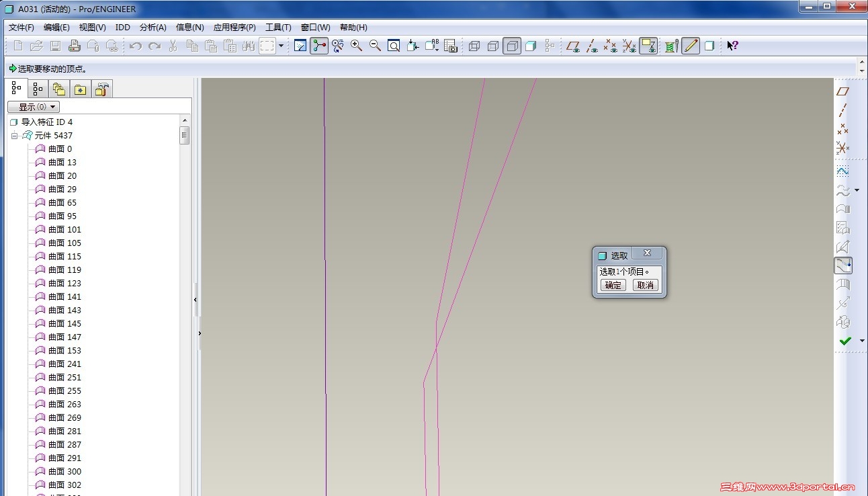Switch to the Favorites star folder tab
The image size is (868, 496).
[81, 89]
